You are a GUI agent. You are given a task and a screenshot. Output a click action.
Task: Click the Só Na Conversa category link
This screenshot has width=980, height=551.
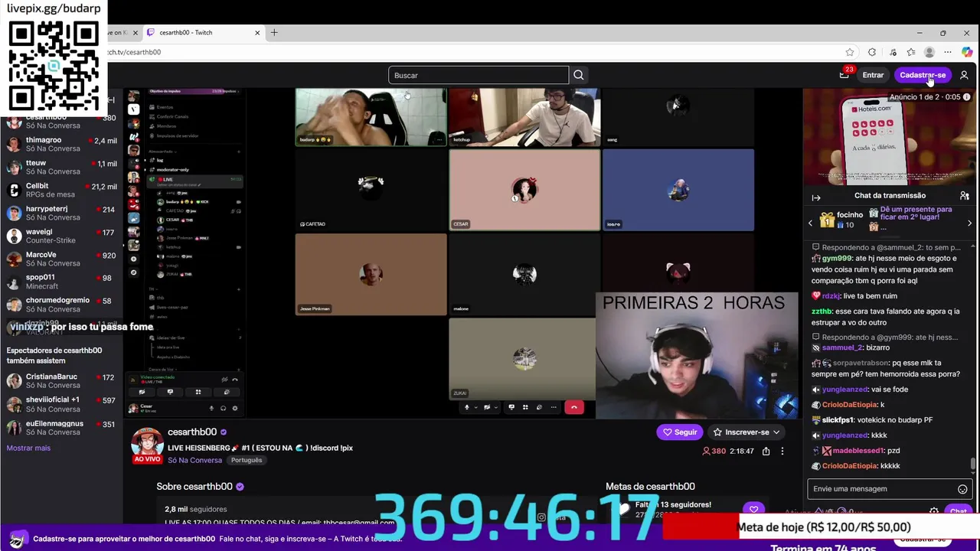tap(194, 460)
